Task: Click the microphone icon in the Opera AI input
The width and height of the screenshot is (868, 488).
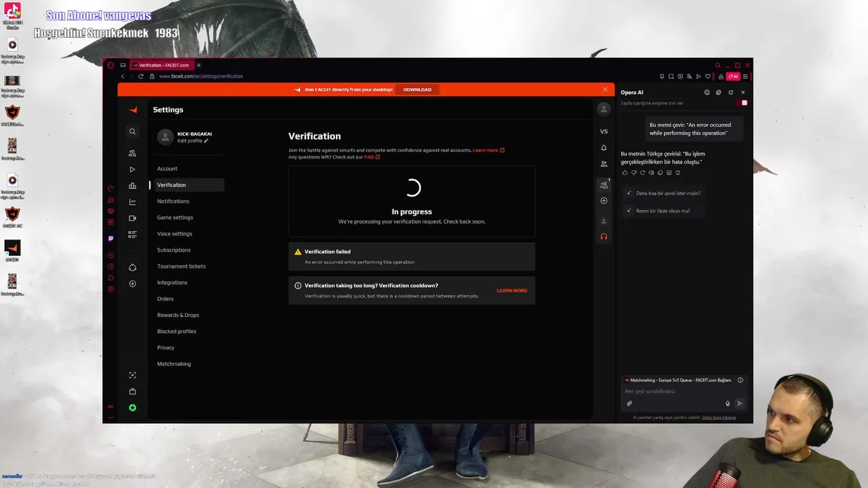Action: click(728, 403)
